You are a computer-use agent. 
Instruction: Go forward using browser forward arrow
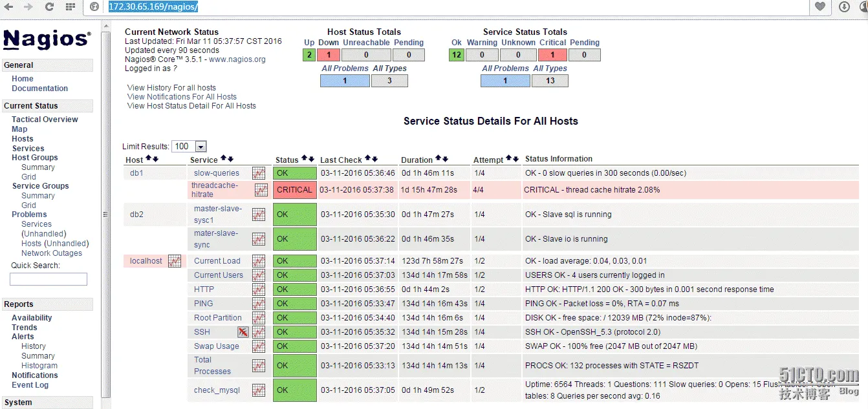[28, 7]
